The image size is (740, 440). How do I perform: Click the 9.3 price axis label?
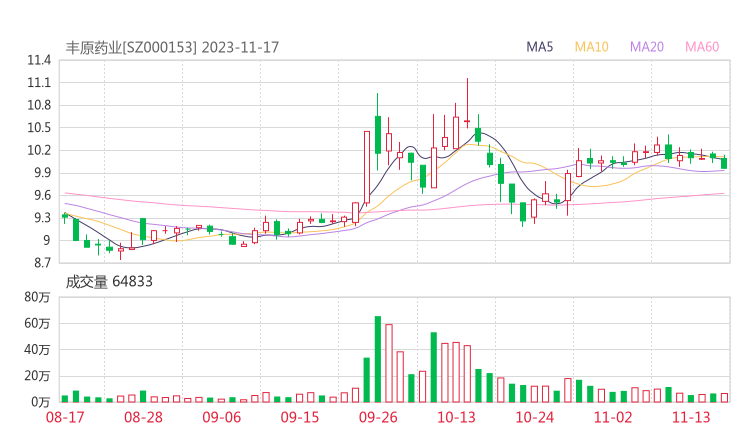point(42,218)
